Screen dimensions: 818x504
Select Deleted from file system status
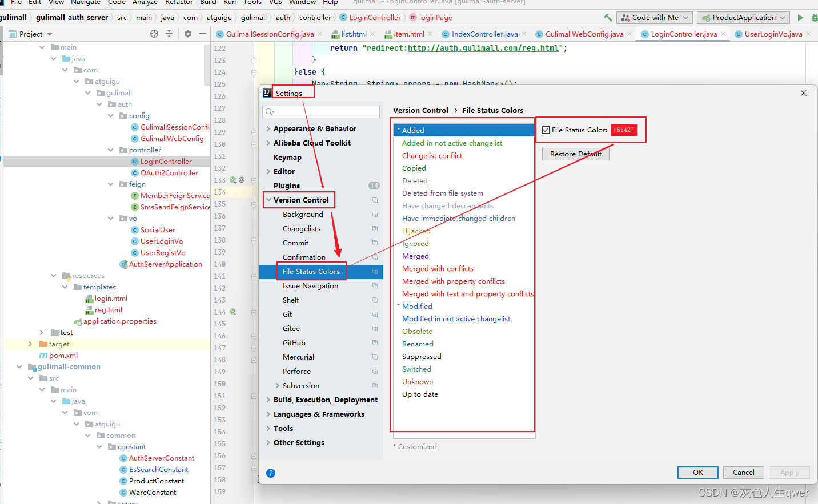[x=464, y=193]
